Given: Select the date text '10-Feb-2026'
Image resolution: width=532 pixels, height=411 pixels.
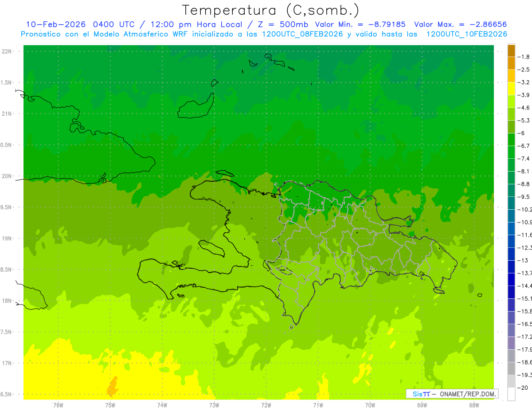Looking at the screenshot, I should pos(55,24).
